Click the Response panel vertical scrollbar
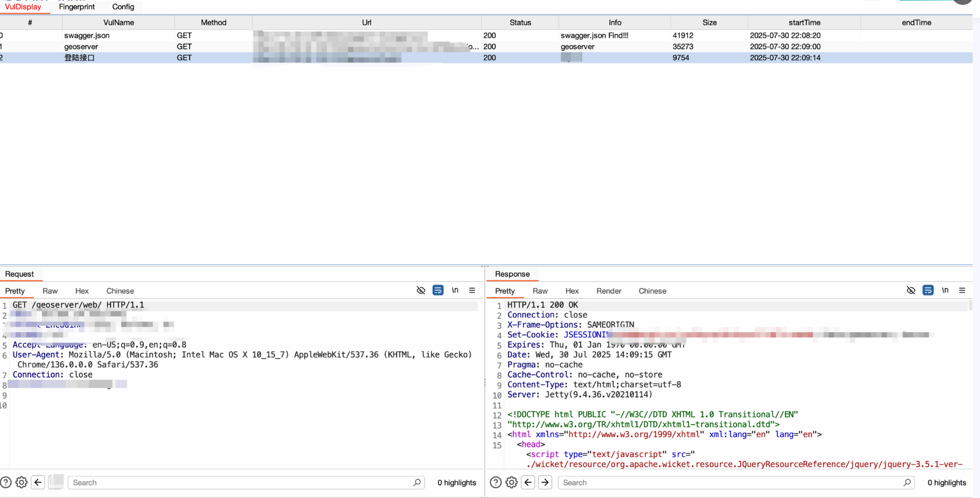The height and width of the screenshot is (498, 980). (970, 306)
